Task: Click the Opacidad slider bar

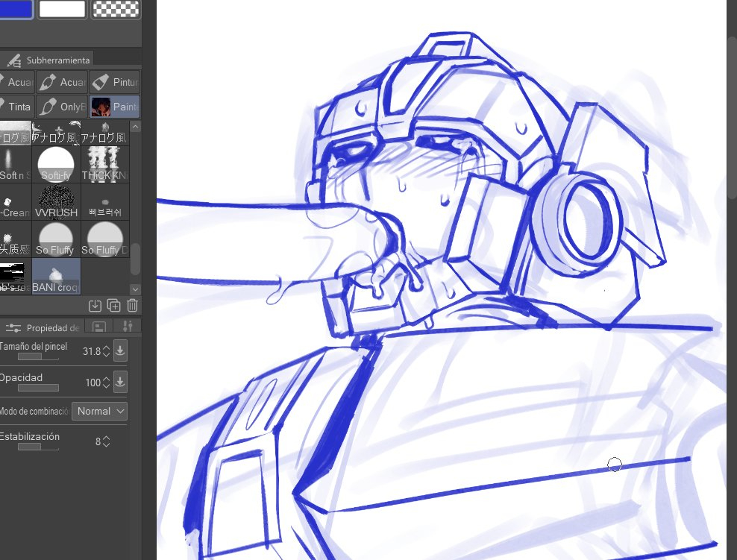Action: click(x=38, y=388)
